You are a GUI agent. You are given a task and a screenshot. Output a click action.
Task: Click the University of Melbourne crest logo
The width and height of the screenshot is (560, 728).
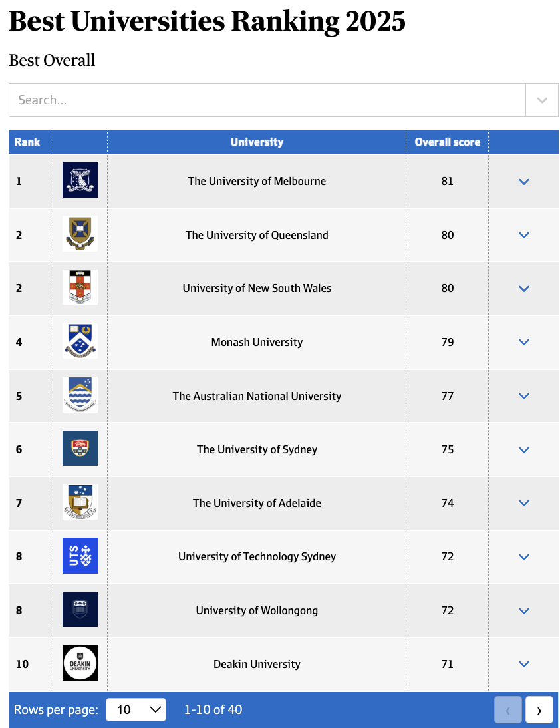coord(80,180)
